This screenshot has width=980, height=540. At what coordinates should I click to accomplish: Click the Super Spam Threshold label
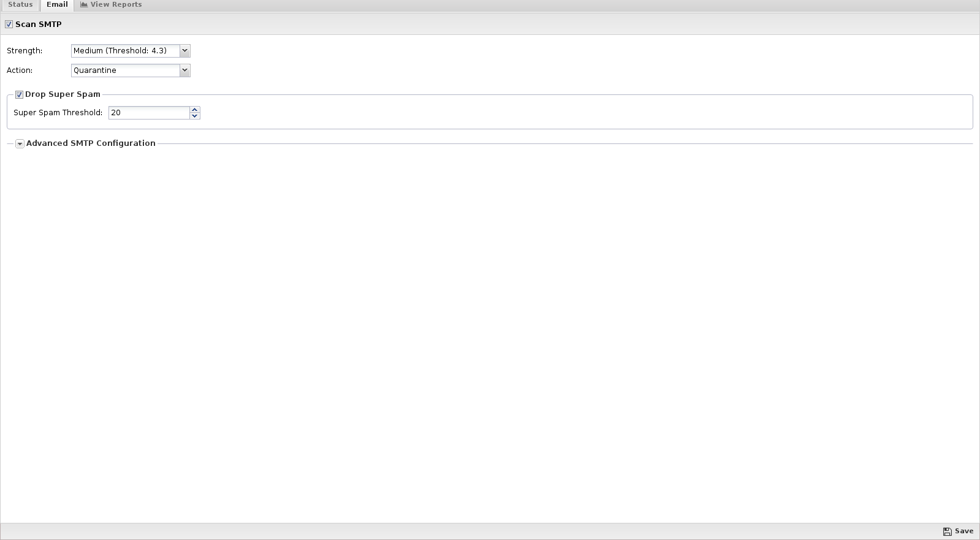click(58, 113)
